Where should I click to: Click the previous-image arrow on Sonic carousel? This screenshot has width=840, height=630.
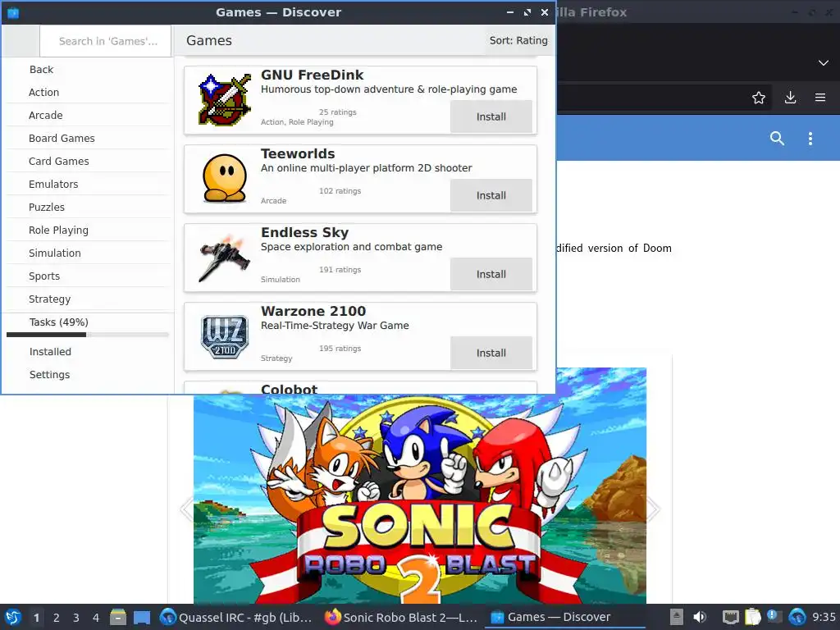(187, 509)
